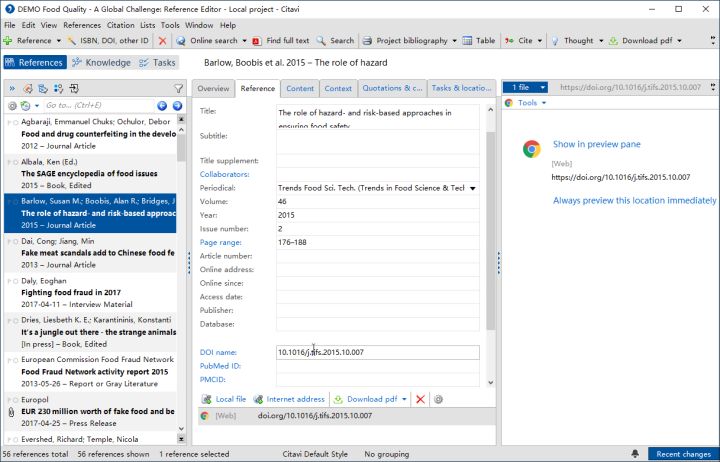Image resolution: width=720 pixels, height=462 pixels.
Task: Click the Volume field showing 46
Action: [x=377, y=202]
